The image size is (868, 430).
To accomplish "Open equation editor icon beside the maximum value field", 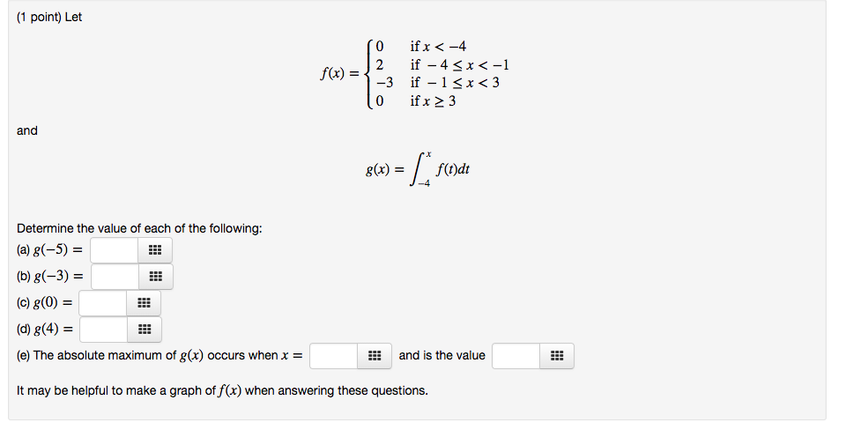I will (x=557, y=356).
